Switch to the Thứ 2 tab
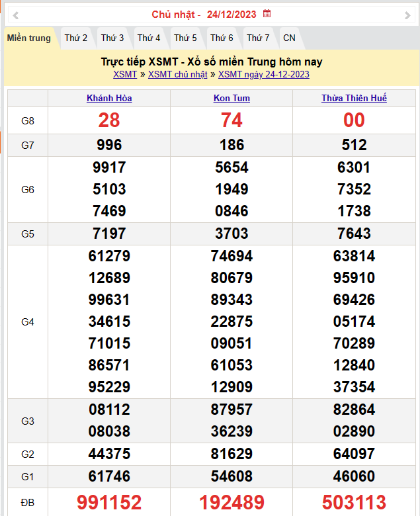 click(x=76, y=38)
